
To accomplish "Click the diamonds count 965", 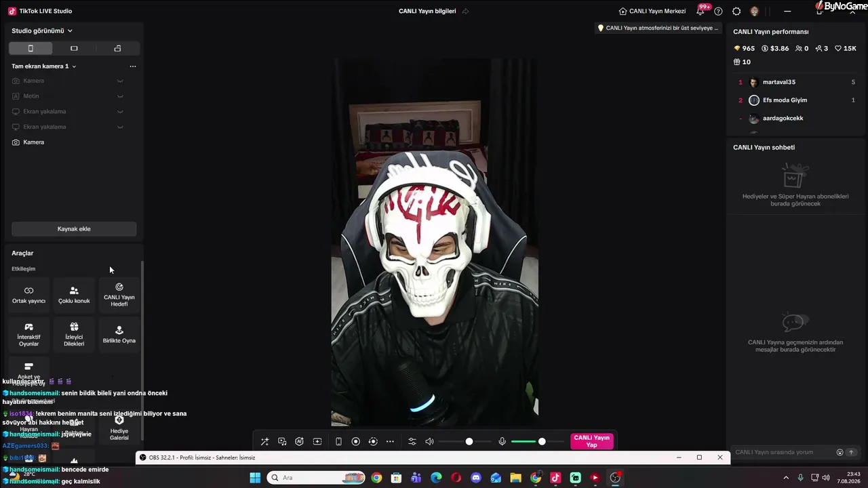I will pyautogui.click(x=744, y=49).
